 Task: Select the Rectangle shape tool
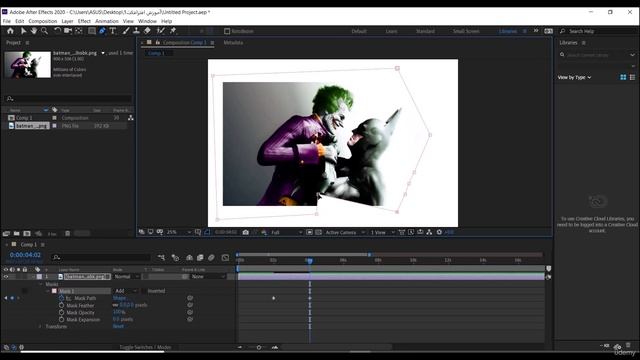92,31
